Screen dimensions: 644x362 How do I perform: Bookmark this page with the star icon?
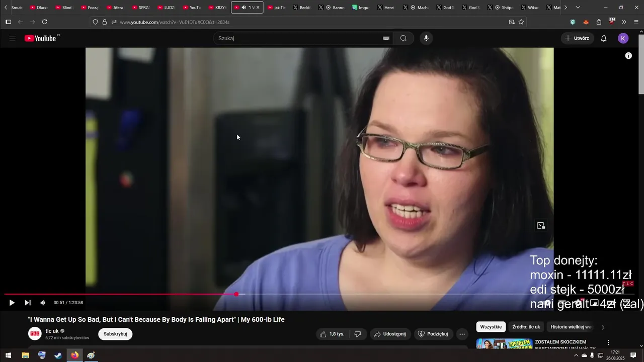(521, 22)
